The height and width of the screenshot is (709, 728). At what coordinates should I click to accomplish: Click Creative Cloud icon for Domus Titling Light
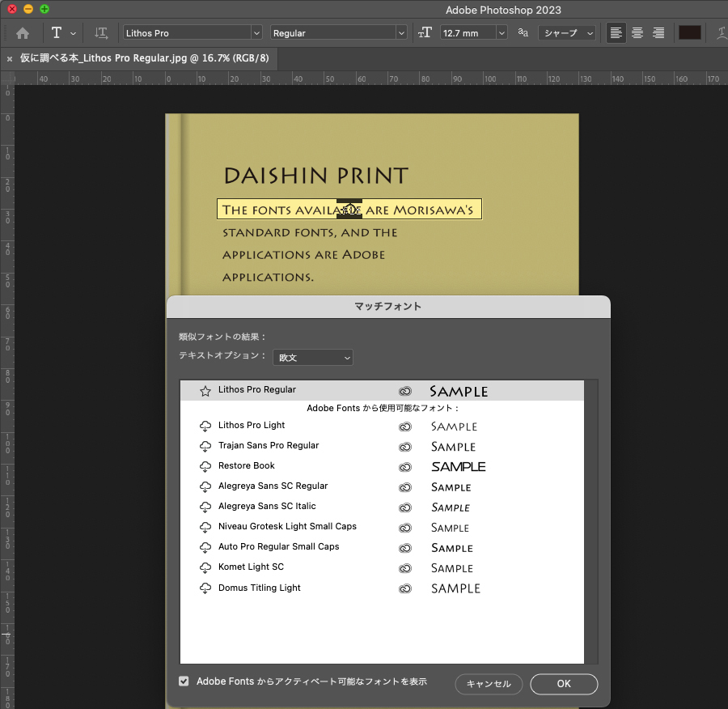click(405, 589)
